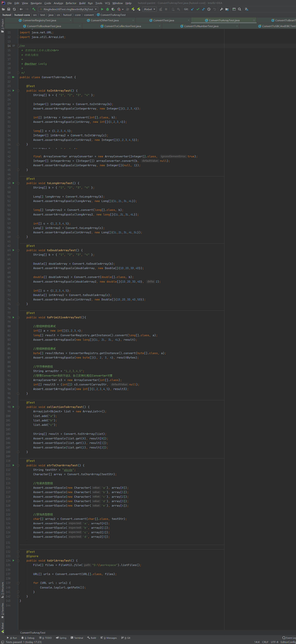Viewport: 296px width, 644px height.
Task: Run toUrlArrayTest from the gutter play icon
Action: [x=13, y=561]
